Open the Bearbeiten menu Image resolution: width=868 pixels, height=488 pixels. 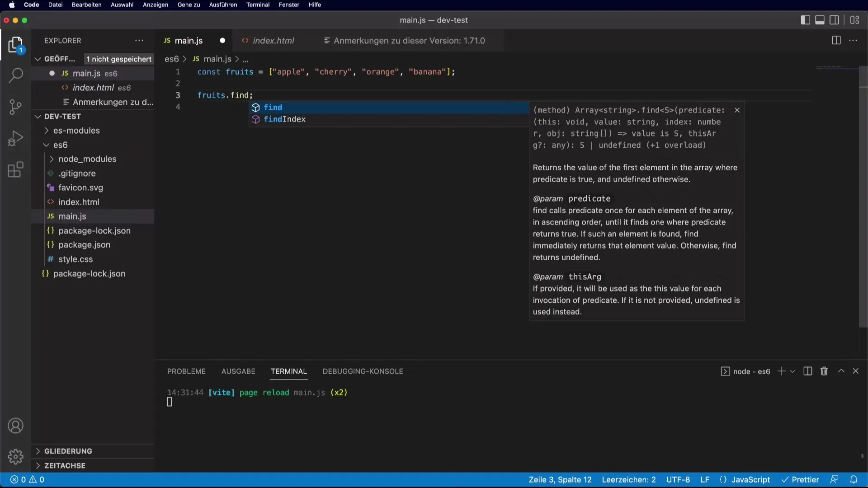coord(86,5)
